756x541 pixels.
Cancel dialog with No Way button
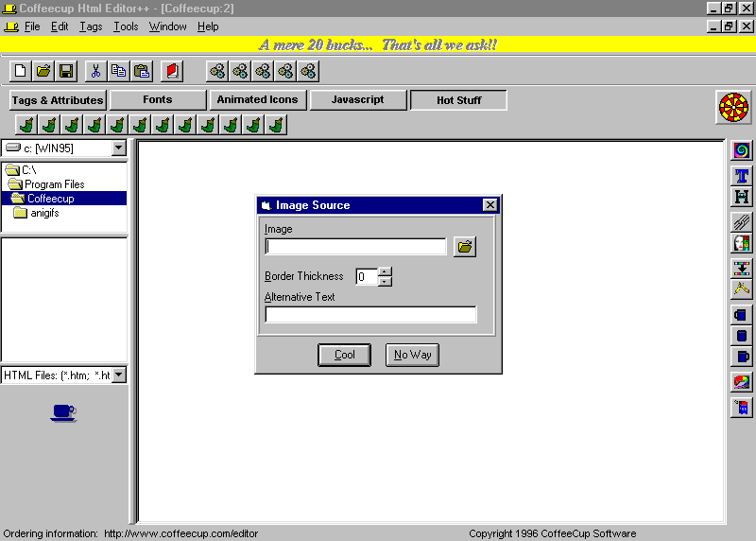pos(412,355)
